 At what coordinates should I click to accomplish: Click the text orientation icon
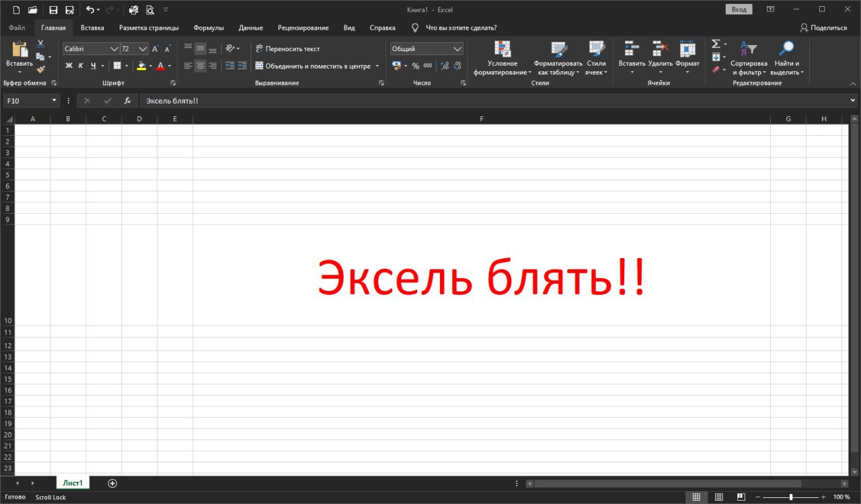(230, 48)
